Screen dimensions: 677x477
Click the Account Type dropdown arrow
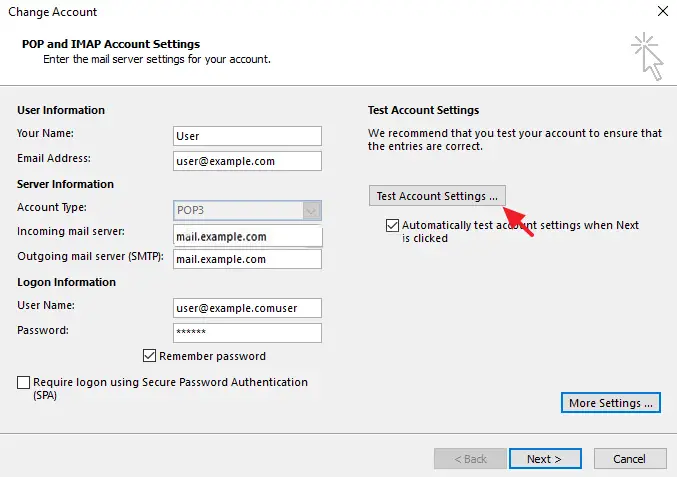pos(311,211)
